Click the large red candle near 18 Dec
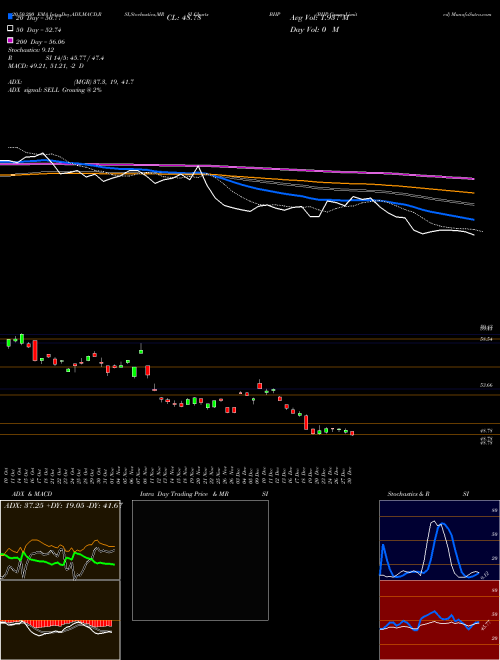This screenshot has width=500, height=660. [306, 422]
